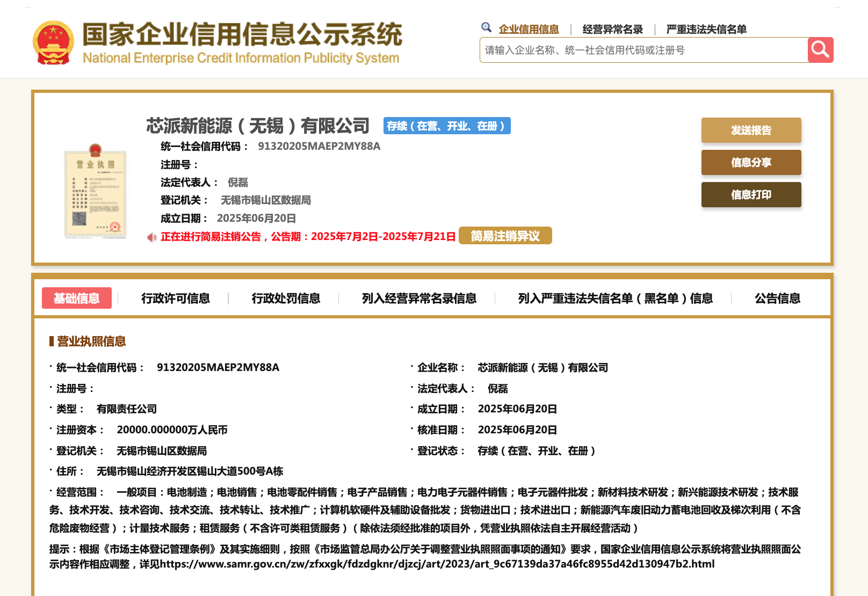Click the red magnifier search button
Image resolution: width=868 pixels, height=596 pixels.
pyautogui.click(x=820, y=50)
